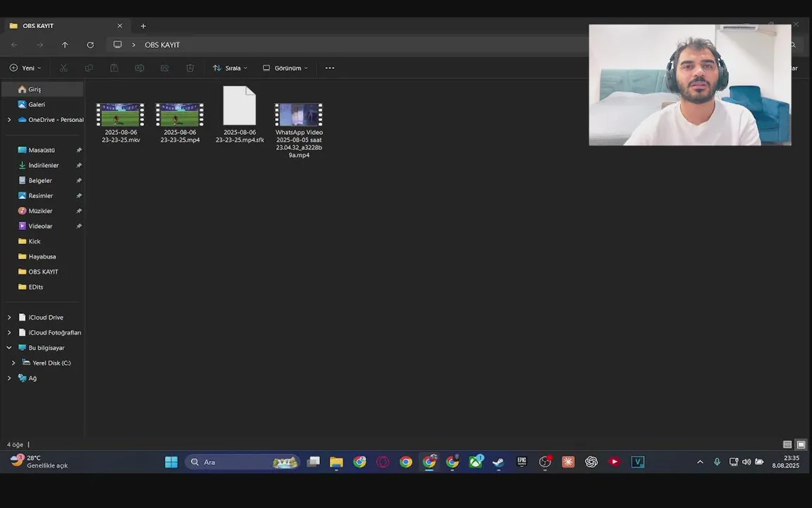This screenshot has height=508, width=812.
Task: Select the 2025-08-06 23-23-25.mp4.sfk file
Action: 239,115
